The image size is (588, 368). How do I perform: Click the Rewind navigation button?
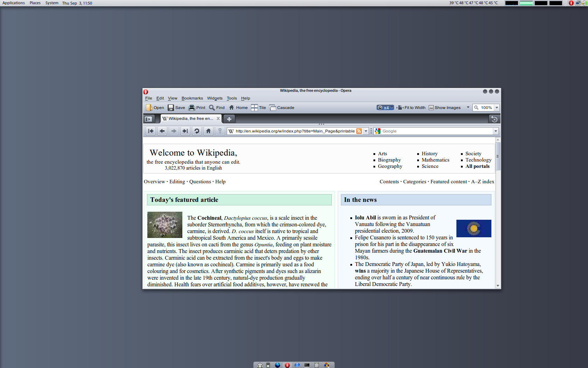tap(151, 131)
